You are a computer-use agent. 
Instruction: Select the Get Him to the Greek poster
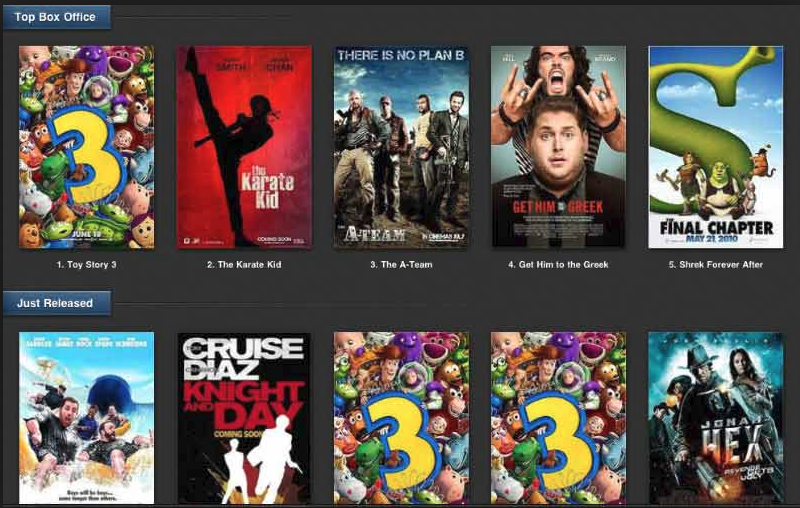pyautogui.click(x=558, y=147)
